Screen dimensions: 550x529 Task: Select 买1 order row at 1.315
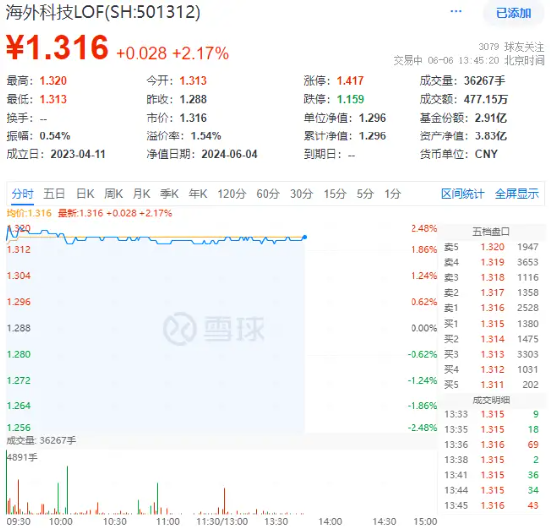(491, 323)
